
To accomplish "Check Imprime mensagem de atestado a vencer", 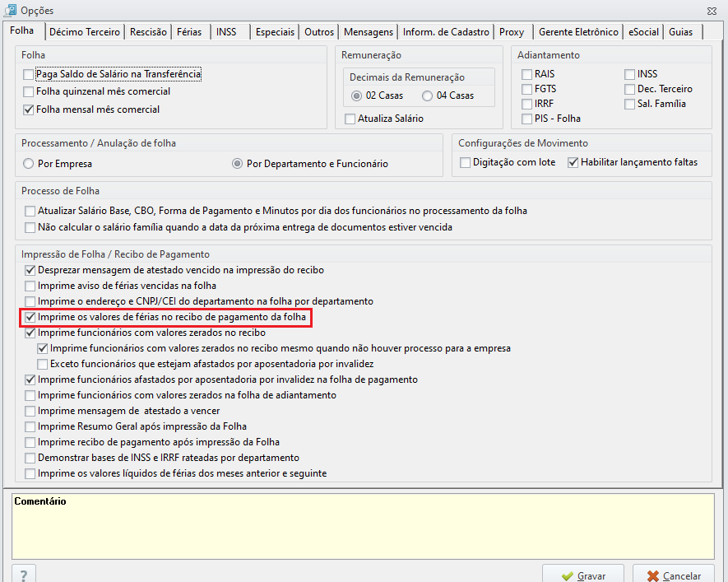I will pyautogui.click(x=30, y=411).
